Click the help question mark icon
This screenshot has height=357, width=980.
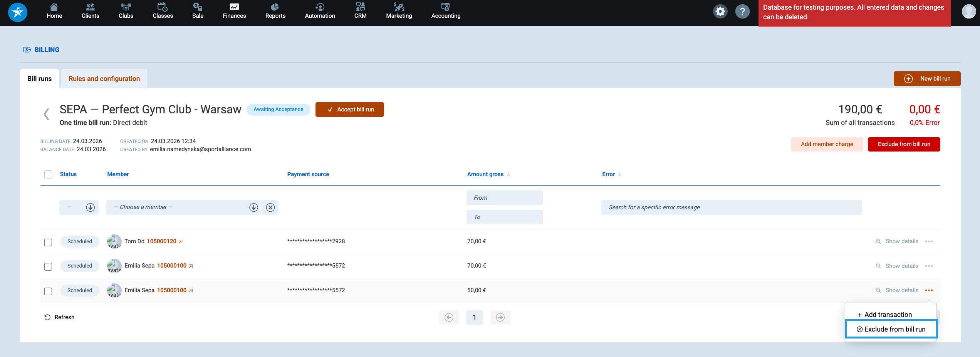[742, 12]
